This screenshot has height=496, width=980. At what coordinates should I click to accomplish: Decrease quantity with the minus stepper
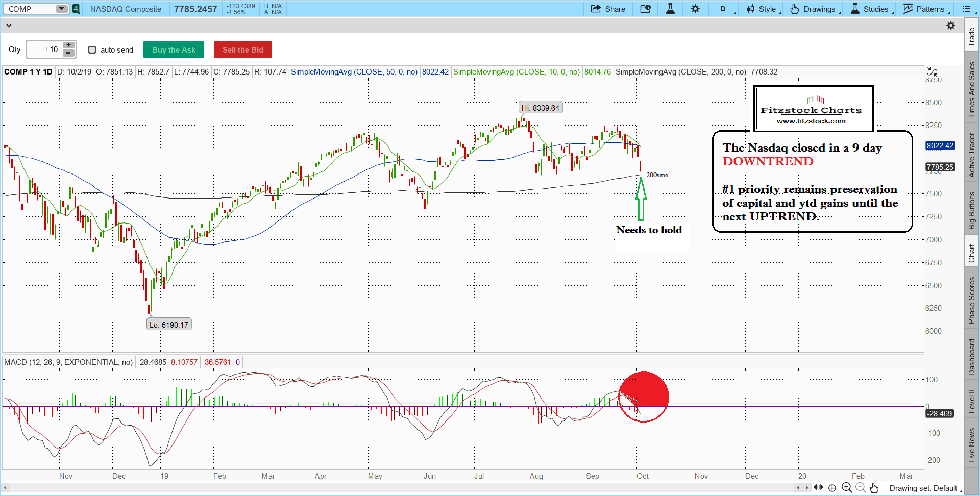coord(68,53)
